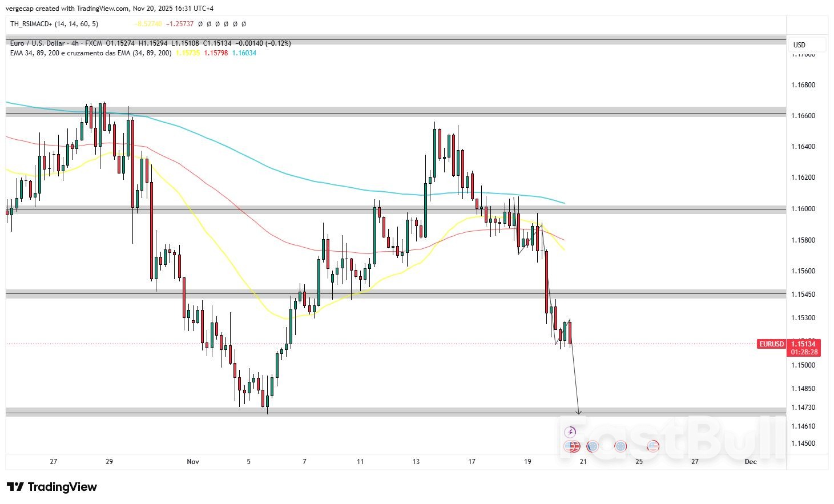The height and width of the screenshot is (504, 834).
Task: Click the 4h timeframe in the legend
Action: [75, 43]
